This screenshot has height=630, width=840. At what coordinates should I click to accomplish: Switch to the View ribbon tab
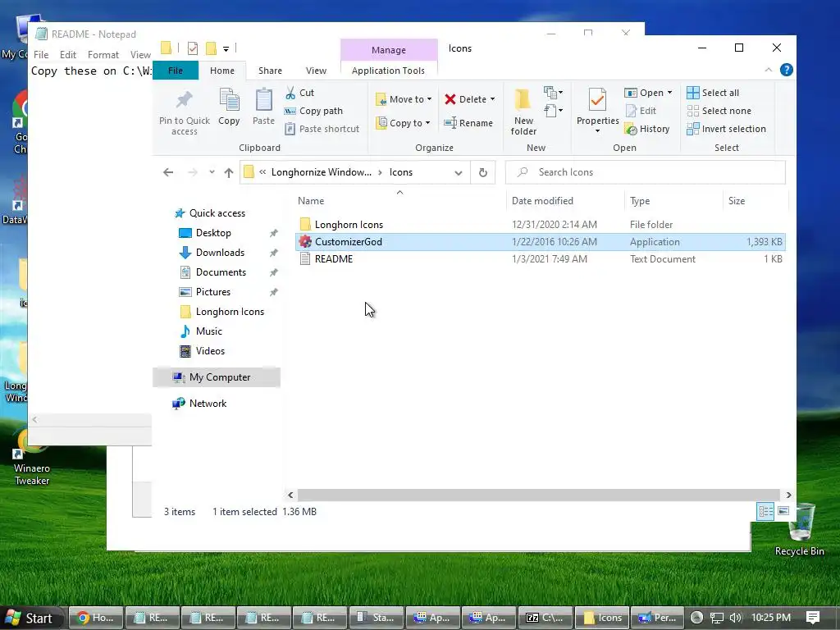316,71
